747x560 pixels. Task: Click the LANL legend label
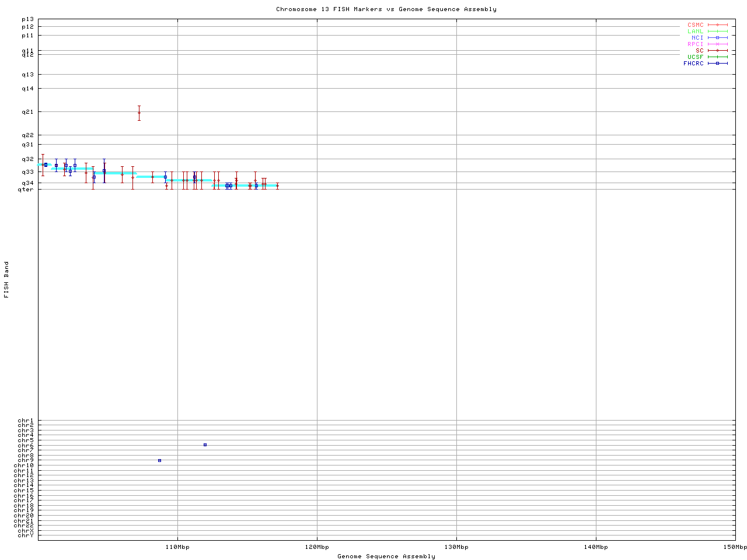pos(696,31)
